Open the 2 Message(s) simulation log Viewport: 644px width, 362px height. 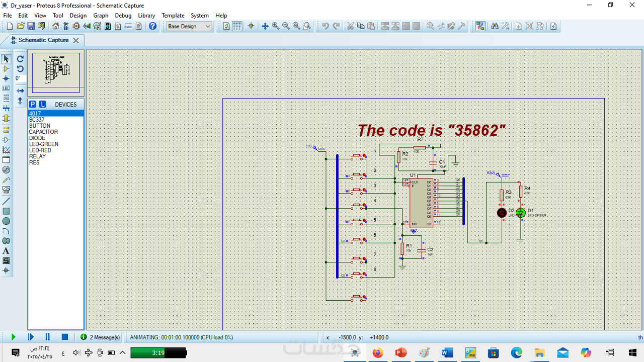point(101,337)
